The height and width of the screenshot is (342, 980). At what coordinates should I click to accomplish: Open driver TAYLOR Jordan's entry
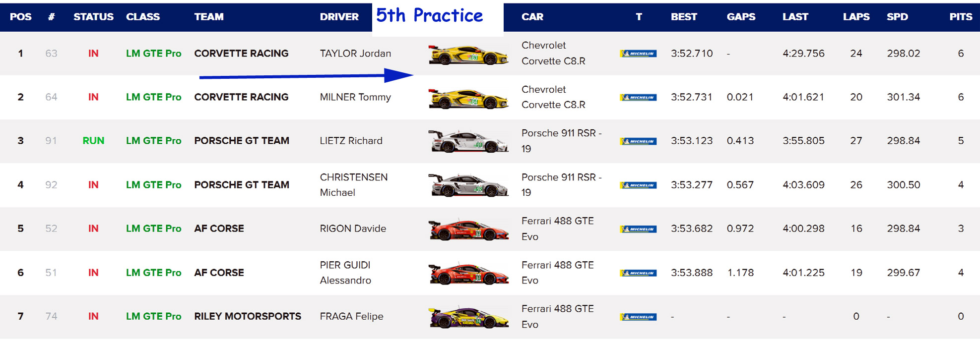pyautogui.click(x=355, y=54)
